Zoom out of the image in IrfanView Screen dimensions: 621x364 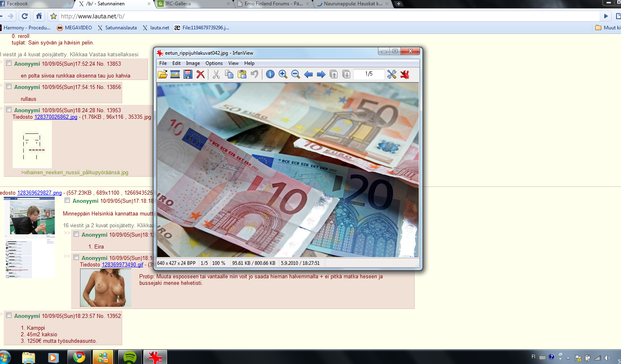(295, 74)
